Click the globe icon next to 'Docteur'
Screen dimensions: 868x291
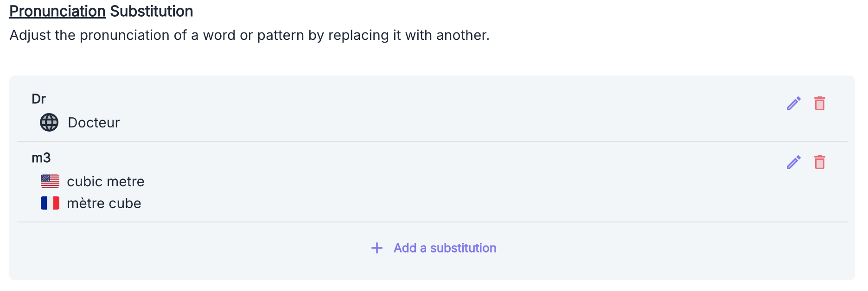(48, 122)
